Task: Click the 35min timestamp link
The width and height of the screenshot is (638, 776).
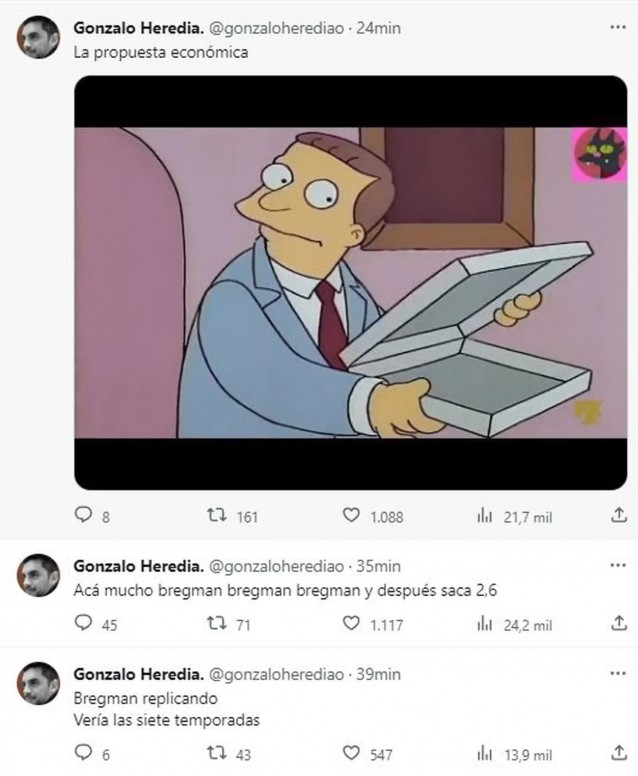Action: coord(380,565)
